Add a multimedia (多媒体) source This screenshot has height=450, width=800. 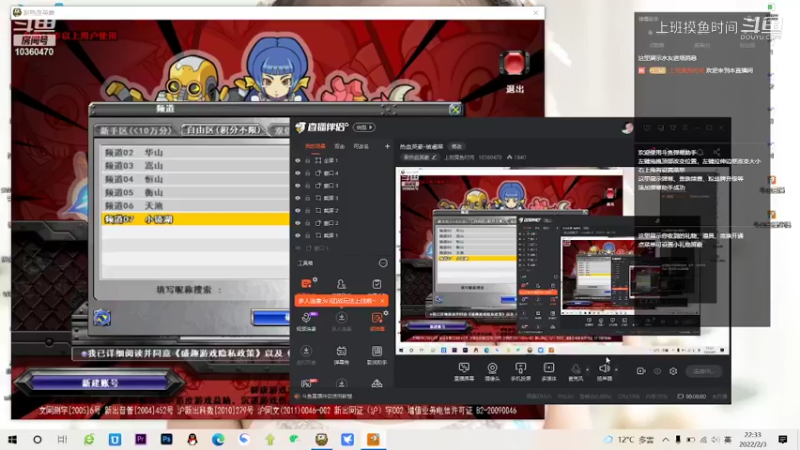point(548,372)
